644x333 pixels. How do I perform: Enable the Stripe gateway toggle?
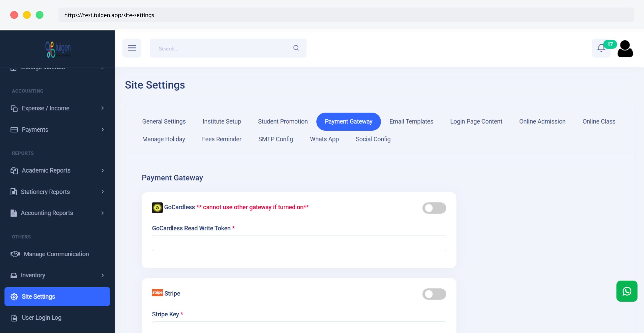tap(434, 294)
